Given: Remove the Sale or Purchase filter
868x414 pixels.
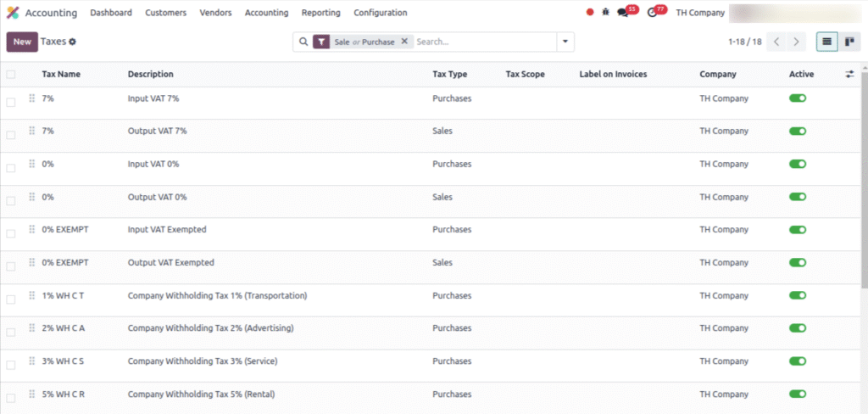Looking at the screenshot, I should pyautogui.click(x=404, y=42).
